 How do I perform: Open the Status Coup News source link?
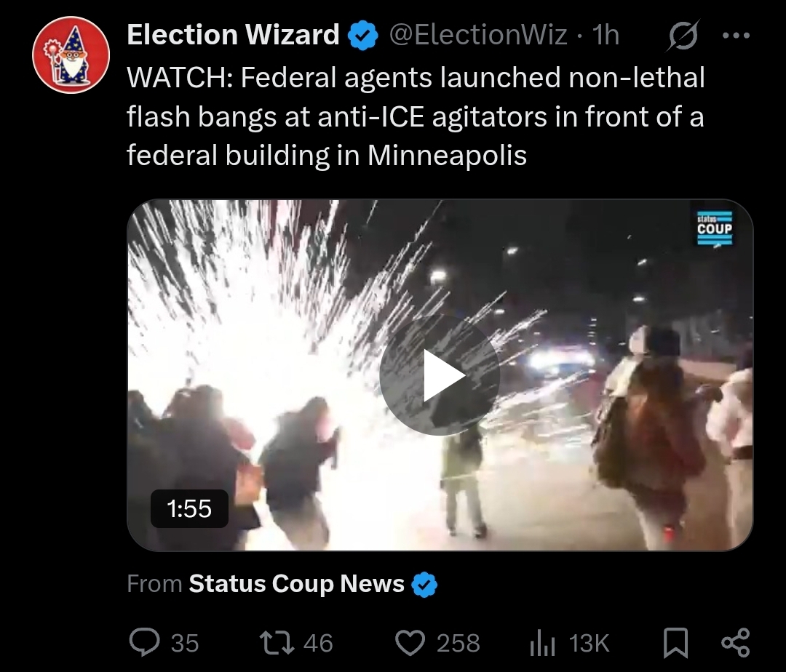click(x=296, y=583)
